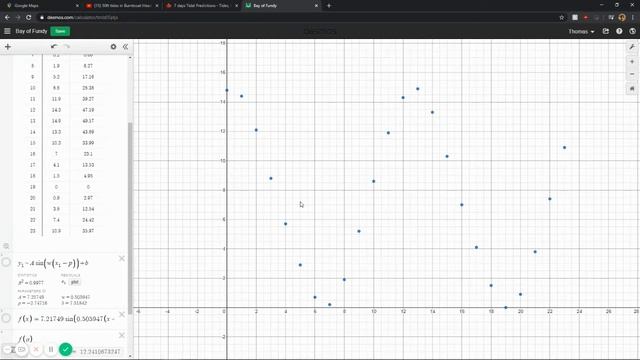Click the y1 ~ A sin regression formula
The width and height of the screenshot is (640, 360).
pos(53,263)
